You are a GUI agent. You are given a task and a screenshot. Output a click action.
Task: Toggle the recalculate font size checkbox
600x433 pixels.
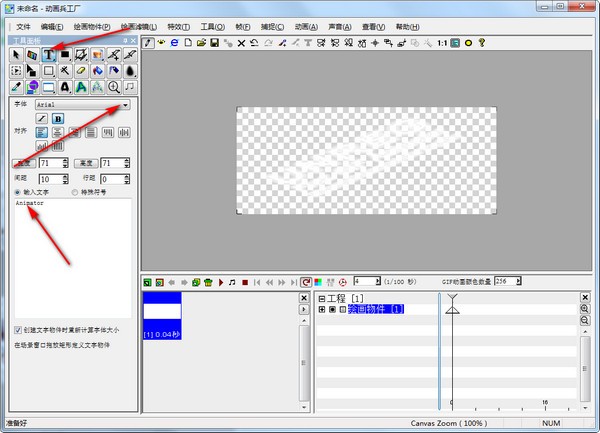(18, 330)
